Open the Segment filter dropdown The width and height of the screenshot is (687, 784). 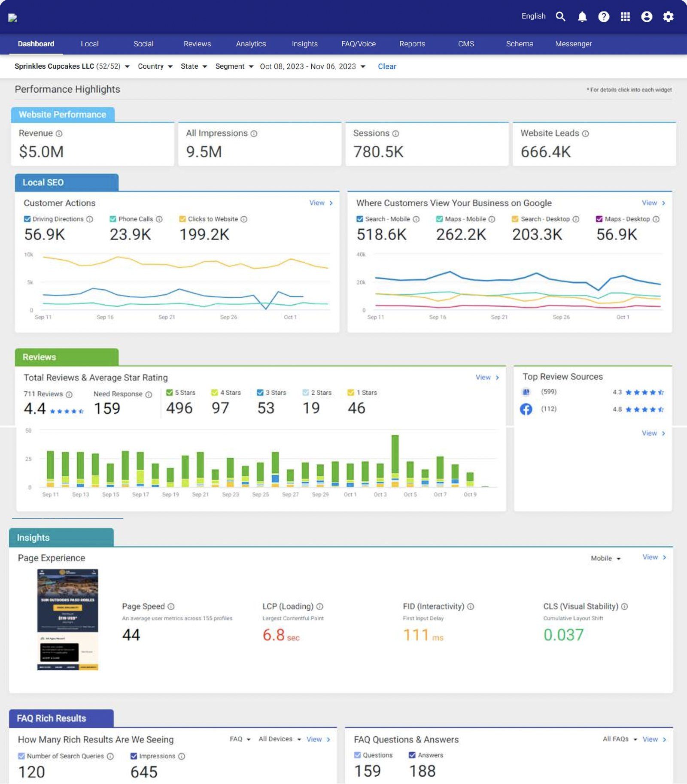point(234,67)
